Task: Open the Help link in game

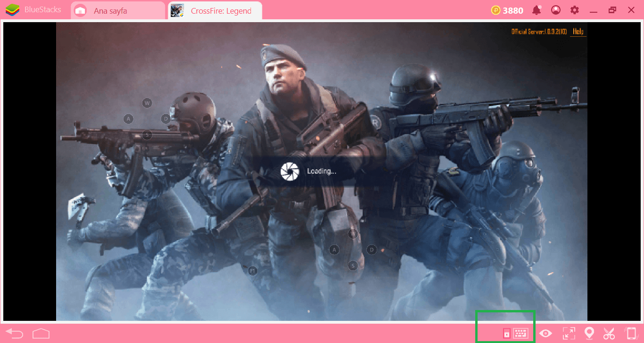Action: [x=578, y=32]
